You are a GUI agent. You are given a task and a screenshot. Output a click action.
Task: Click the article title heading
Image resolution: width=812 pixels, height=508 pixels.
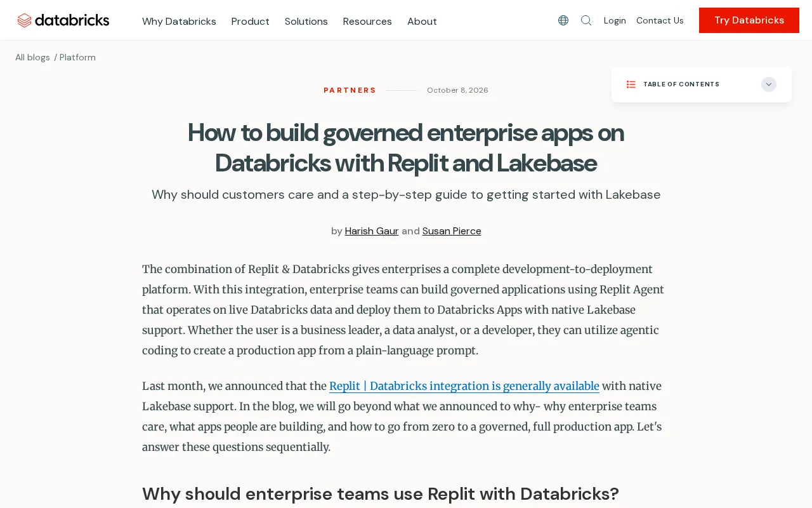[x=406, y=148]
